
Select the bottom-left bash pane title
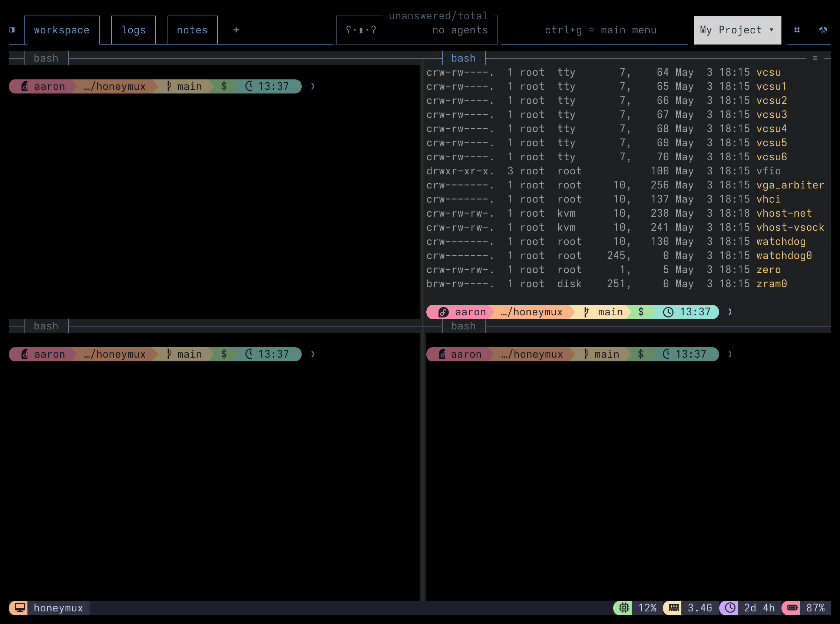point(46,326)
